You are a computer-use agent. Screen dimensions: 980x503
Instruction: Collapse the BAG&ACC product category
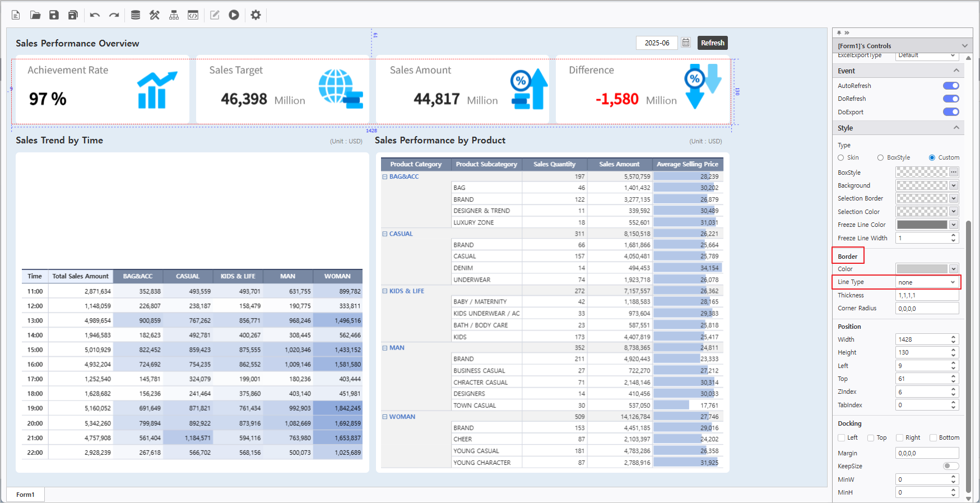pos(385,177)
